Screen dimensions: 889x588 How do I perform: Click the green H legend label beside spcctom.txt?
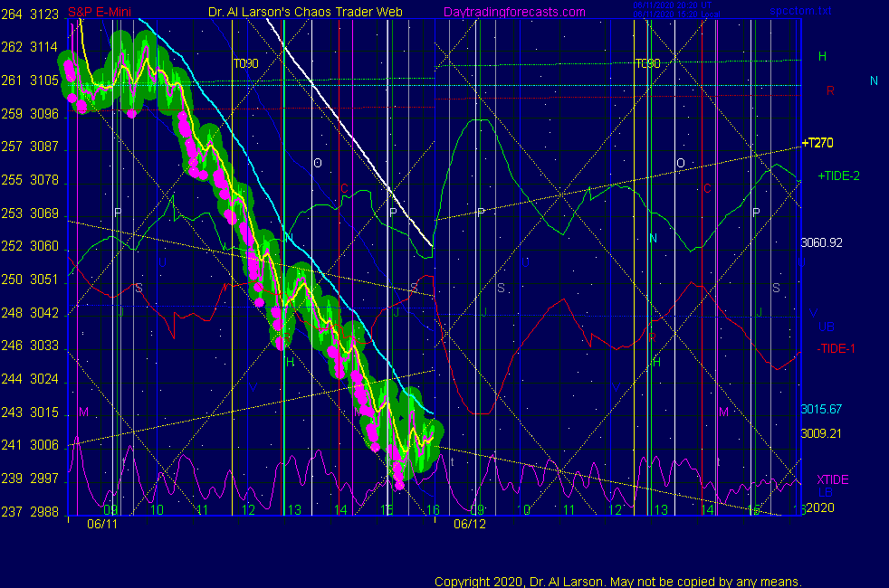[x=822, y=56]
